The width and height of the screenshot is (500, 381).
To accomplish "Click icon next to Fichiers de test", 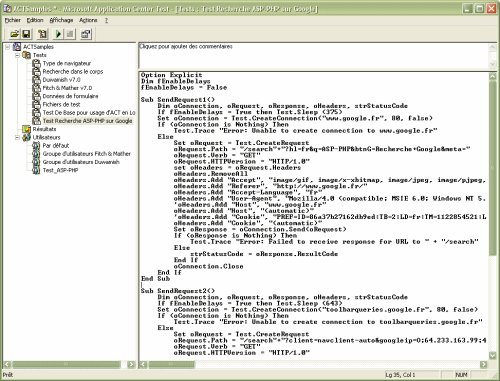I will (36, 104).
